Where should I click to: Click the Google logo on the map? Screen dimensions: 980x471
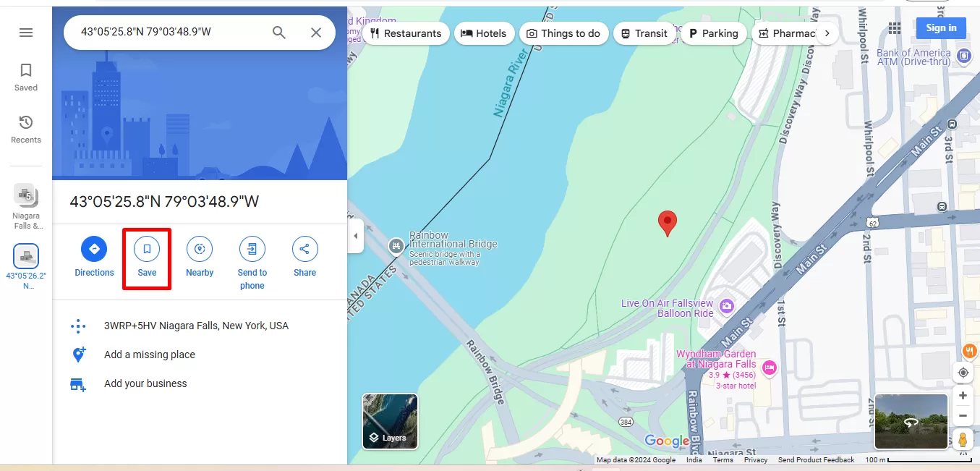pyautogui.click(x=667, y=441)
